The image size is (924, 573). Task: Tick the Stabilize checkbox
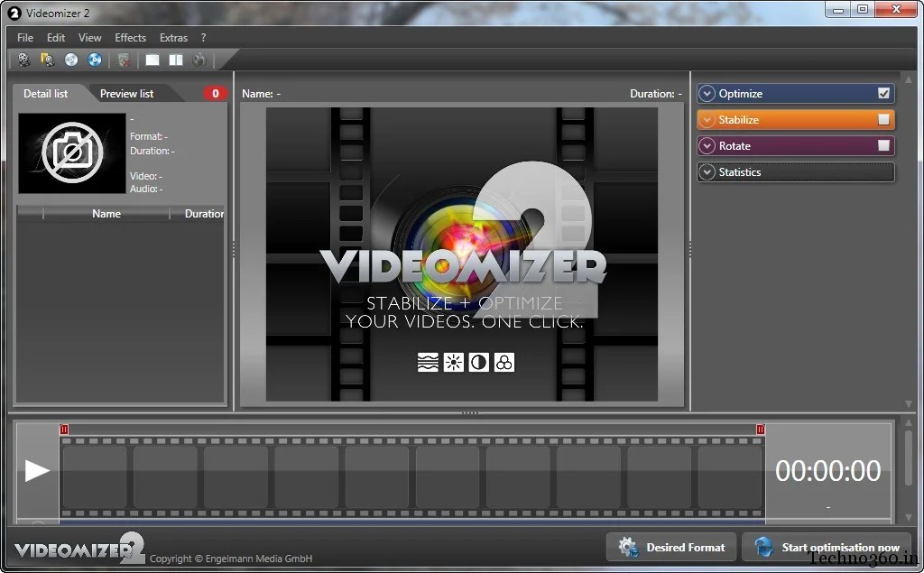pos(883,120)
